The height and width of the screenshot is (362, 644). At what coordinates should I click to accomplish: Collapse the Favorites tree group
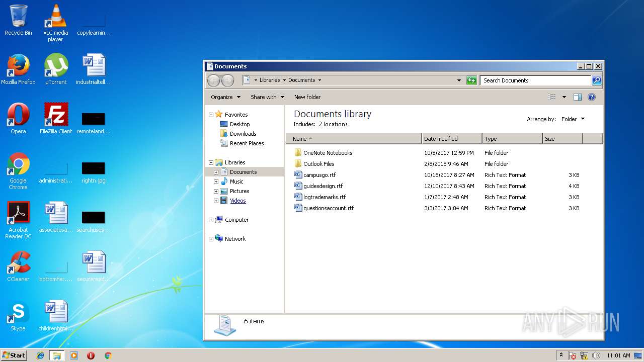[x=211, y=115]
